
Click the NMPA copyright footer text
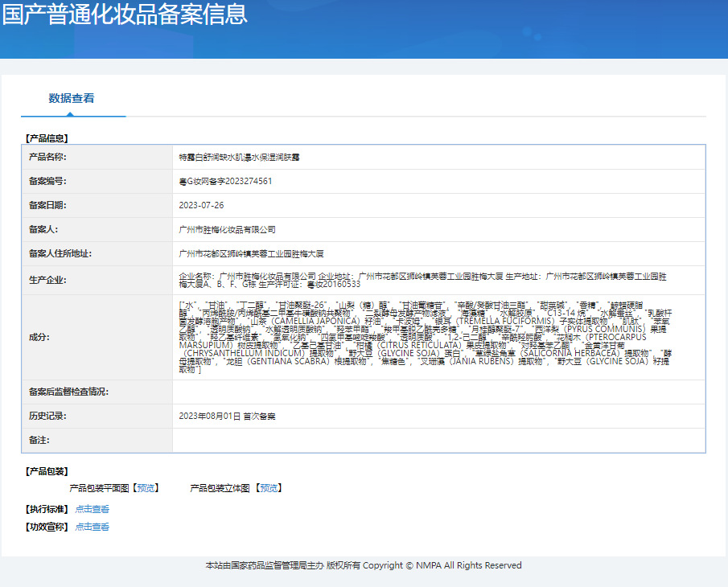(x=364, y=565)
